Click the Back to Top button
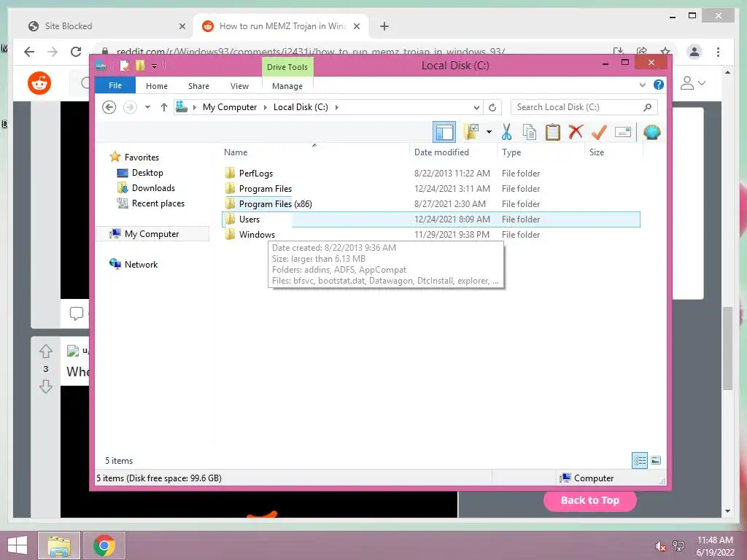This screenshot has height=560, width=747. pyautogui.click(x=589, y=500)
